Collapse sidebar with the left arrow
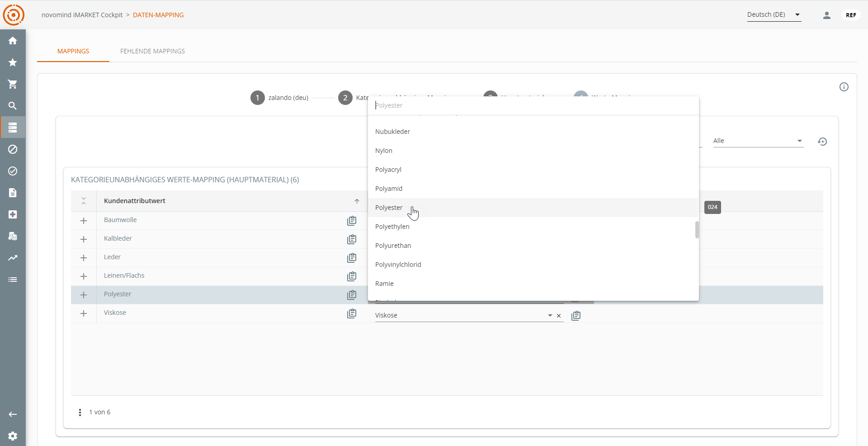 point(13,414)
